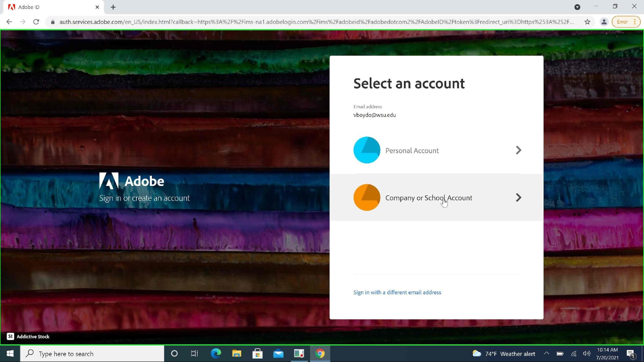
Task: Select the Company or School Account icon
Action: 367,197
